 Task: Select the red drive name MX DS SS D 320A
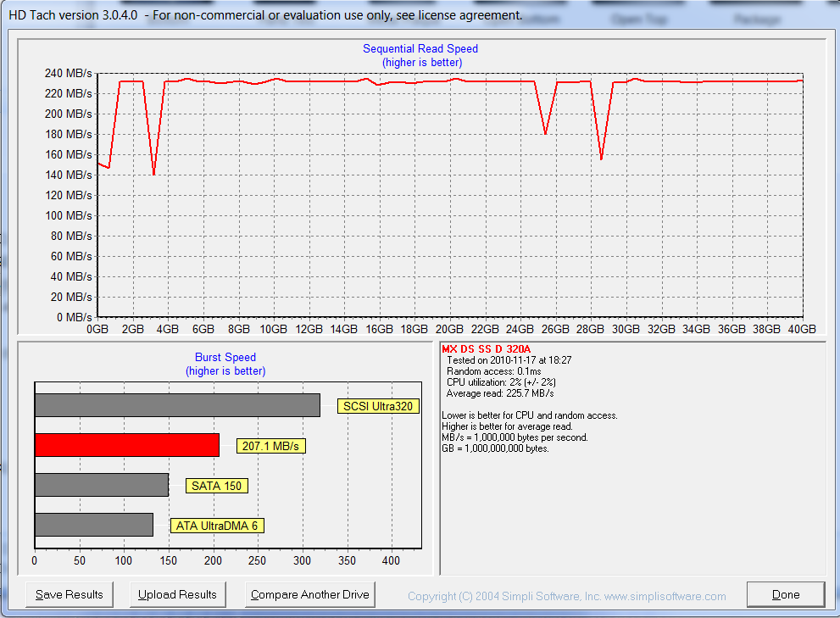[486, 348]
